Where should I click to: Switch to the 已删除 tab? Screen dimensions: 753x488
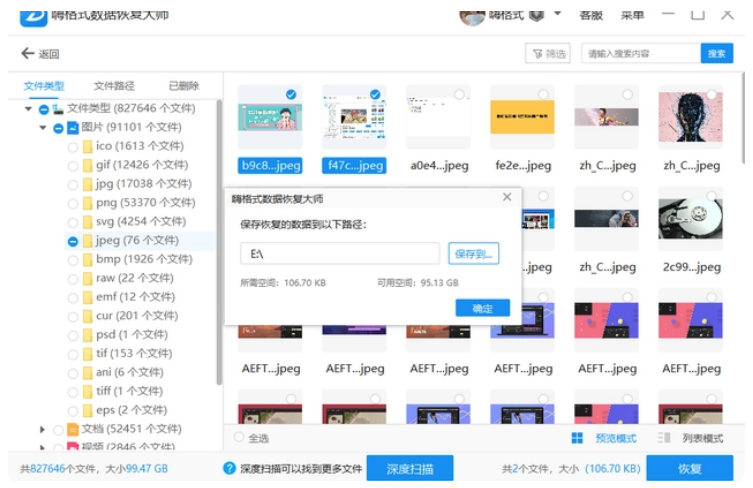coord(184,86)
